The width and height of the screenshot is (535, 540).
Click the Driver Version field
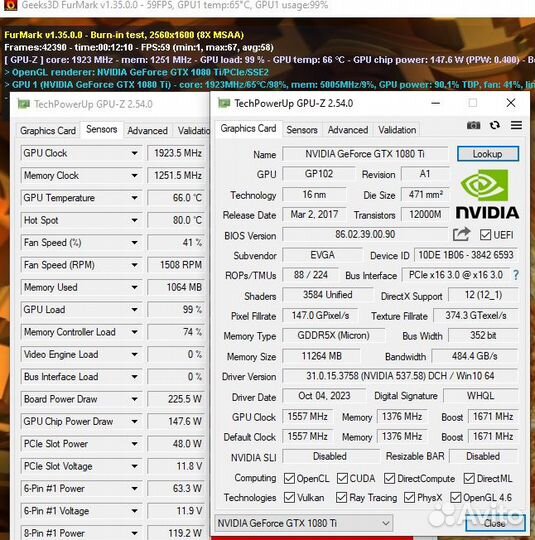pyautogui.click(x=400, y=376)
